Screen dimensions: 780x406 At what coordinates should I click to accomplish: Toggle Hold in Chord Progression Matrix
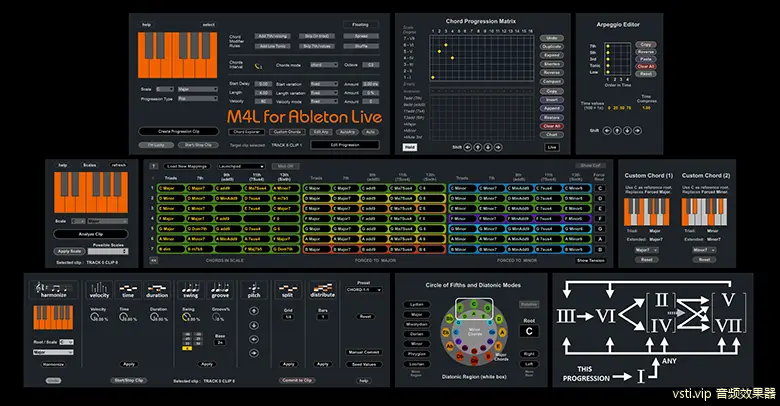tap(410, 147)
